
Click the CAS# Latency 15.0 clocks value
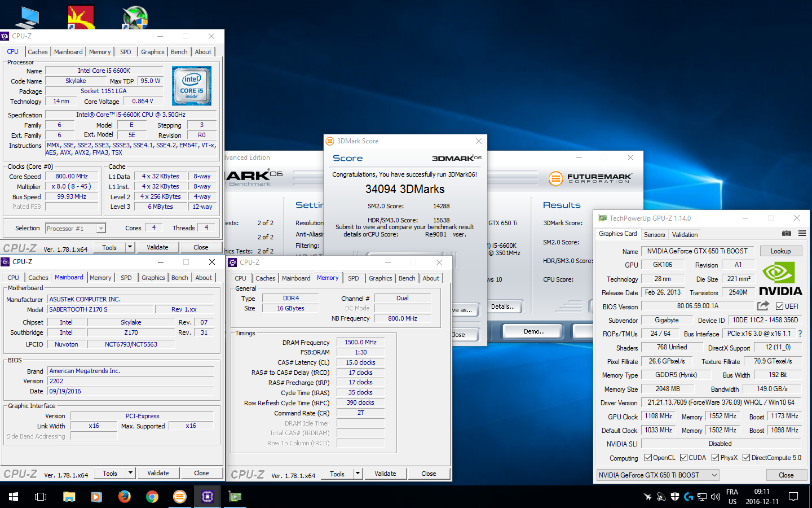coord(360,362)
